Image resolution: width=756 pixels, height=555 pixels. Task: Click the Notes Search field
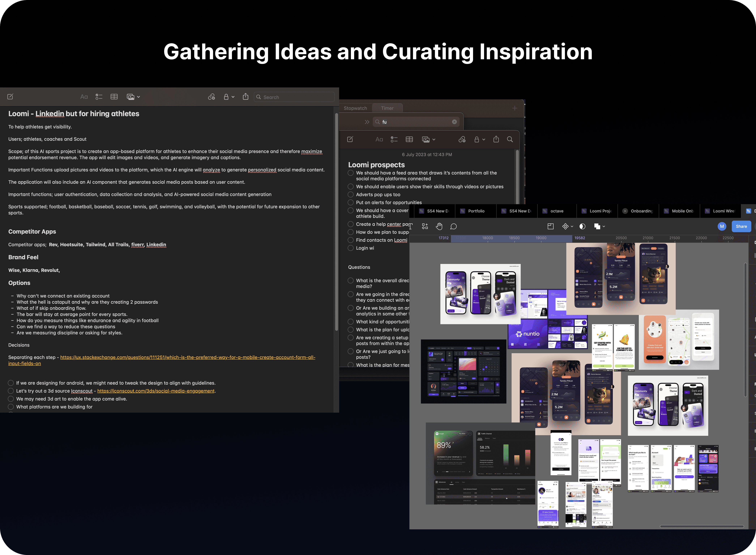294,97
